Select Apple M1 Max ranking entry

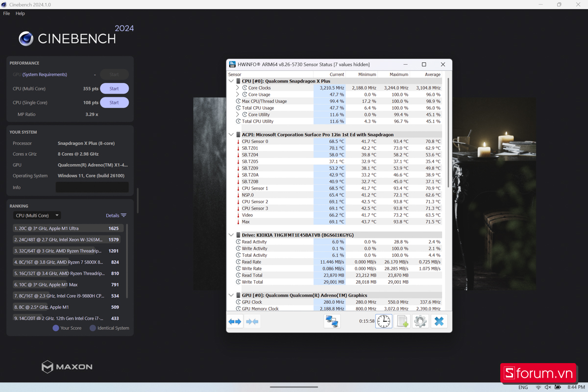[x=68, y=285]
